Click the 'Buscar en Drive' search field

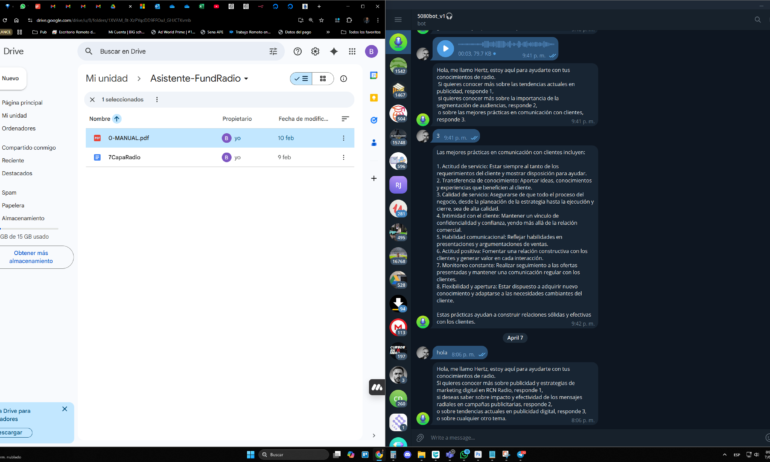[182, 51]
